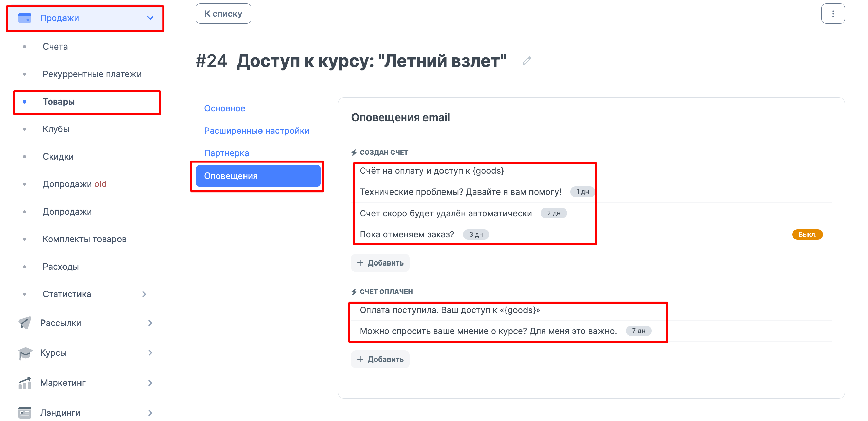Screen dimensions: 868x421
Task: Open the Партнерка tab
Action: (x=226, y=153)
